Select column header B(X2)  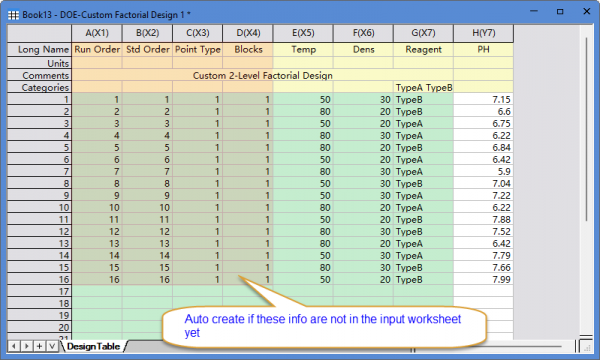tap(147, 33)
